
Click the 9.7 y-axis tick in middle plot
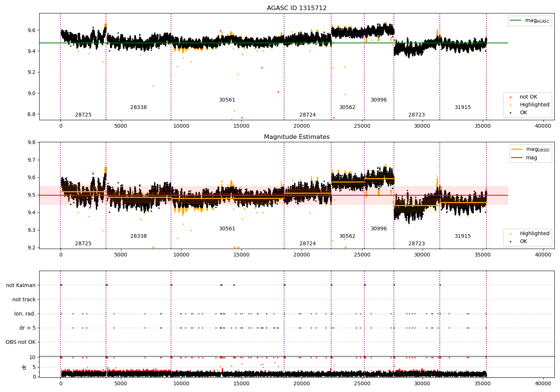coord(31,160)
